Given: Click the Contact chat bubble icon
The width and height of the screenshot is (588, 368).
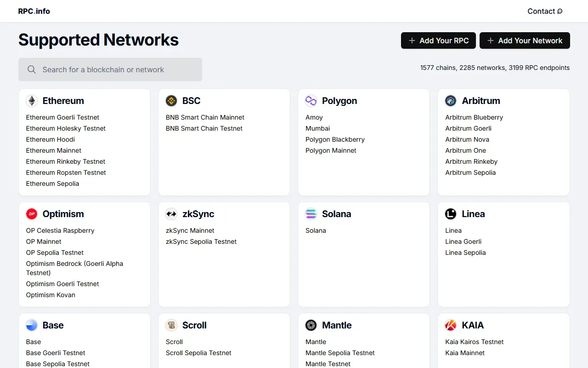Looking at the screenshot, I should pos(560,11).
